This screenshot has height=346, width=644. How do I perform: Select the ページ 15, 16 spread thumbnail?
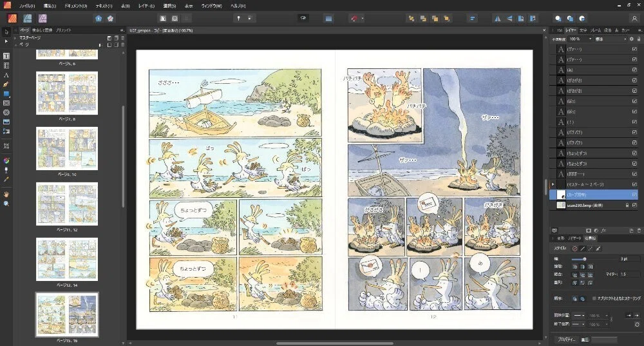(67, 315)
